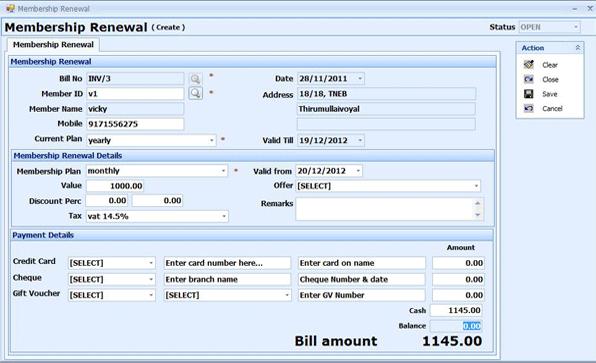Open the Cheque bank dropdown
The image size is (596, 363).
click(151, 279)
